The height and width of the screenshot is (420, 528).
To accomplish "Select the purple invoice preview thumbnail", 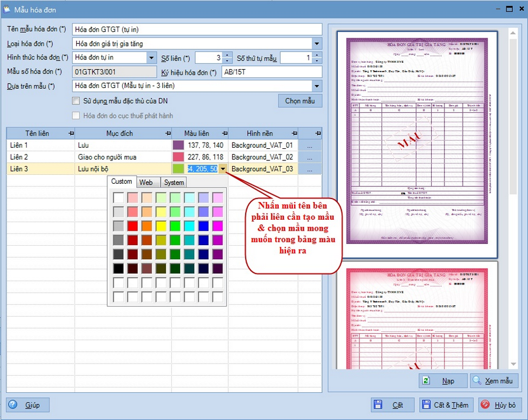I will pos(417,144).
